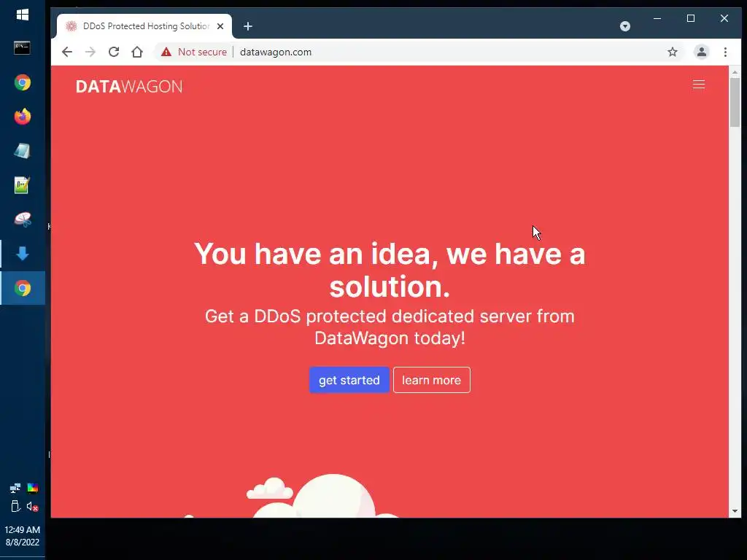The image size is (747, 560).
Task: Launch Firefox from the taskbar
Action: [x=23, y=117]
